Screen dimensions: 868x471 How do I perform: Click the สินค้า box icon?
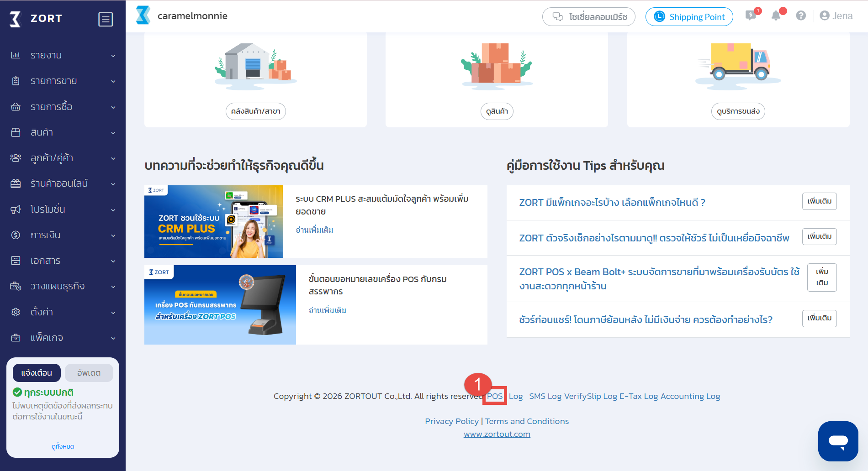(x=16, y=132)
